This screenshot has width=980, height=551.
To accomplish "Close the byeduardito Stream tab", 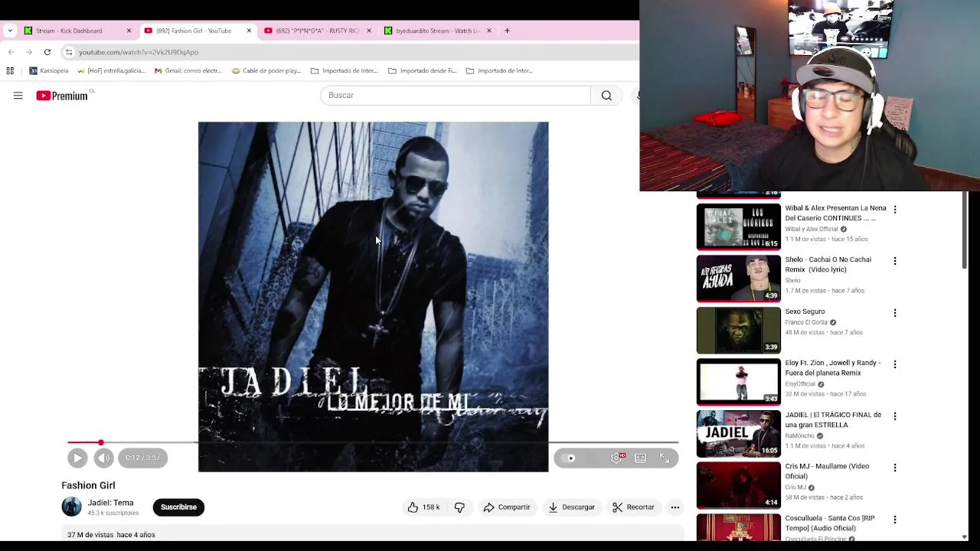I will tap(488, 31).
